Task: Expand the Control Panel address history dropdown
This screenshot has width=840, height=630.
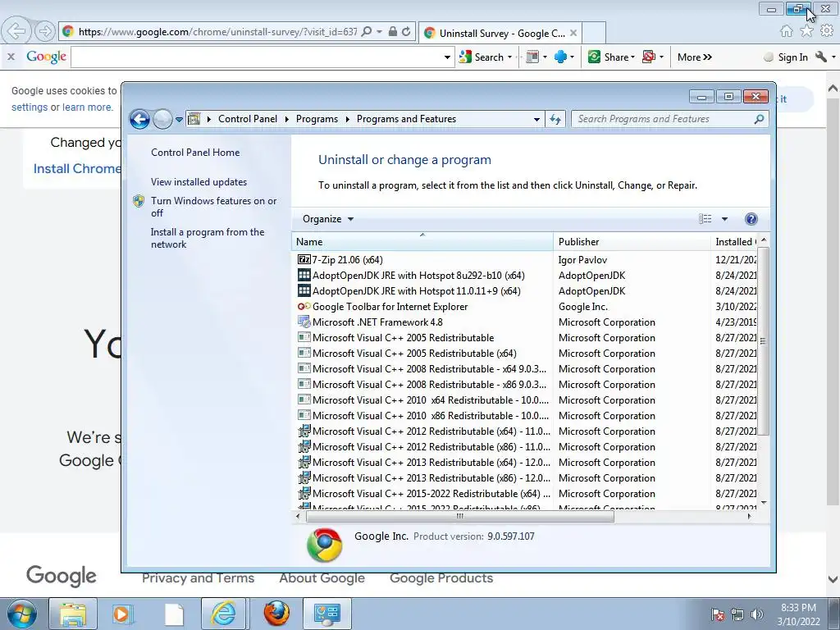Action: [536, 119]
